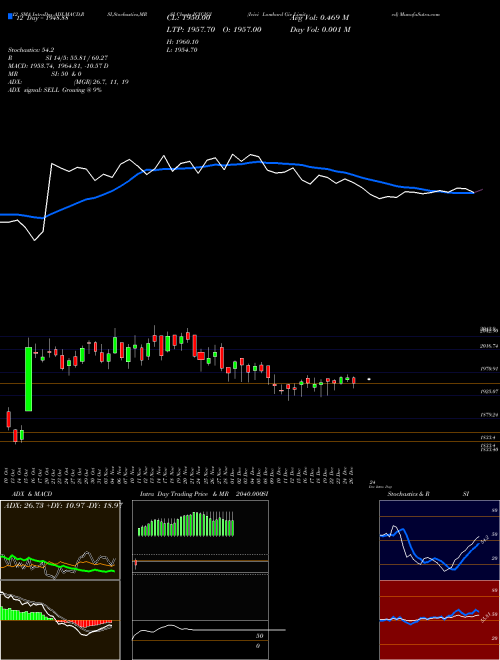Click the Day Vol: 0.001 M text
500x660 pixels.
[x=320, y=29]
